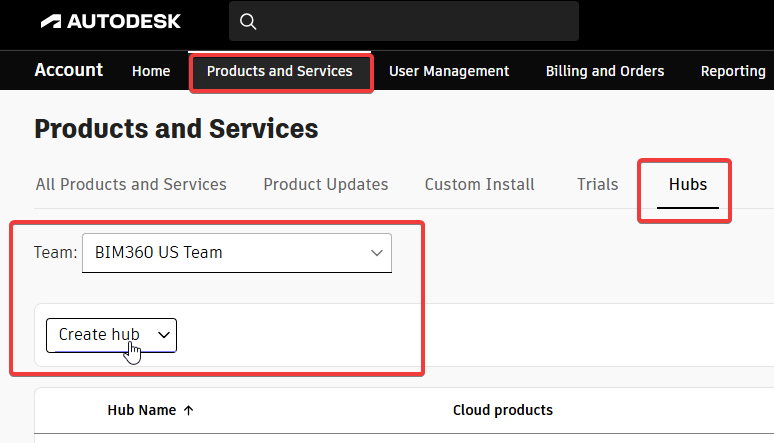Click the Products and Services page heading
Image resolution: width=774 pixels, height=443 pixels.
click(x=176, y=129)
